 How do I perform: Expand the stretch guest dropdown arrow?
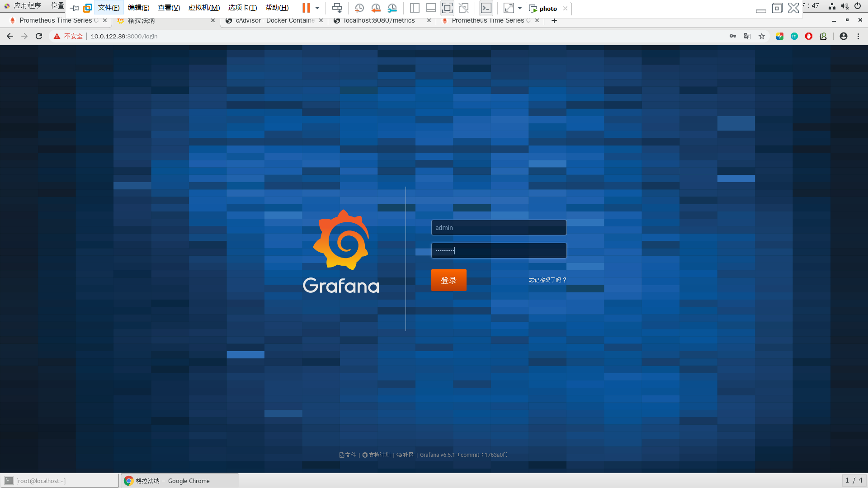(520, 8)
